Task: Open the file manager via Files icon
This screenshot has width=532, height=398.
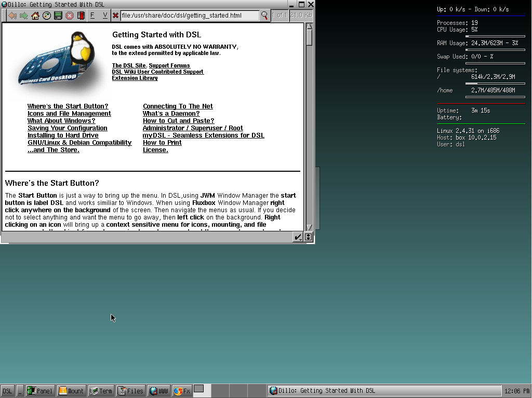Action: (130, 390)
